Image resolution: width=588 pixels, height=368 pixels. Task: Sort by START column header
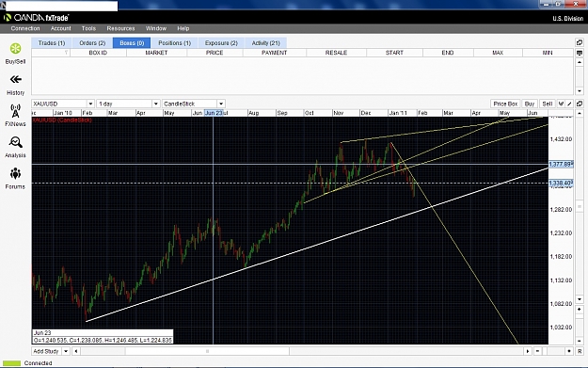point(394,53)
